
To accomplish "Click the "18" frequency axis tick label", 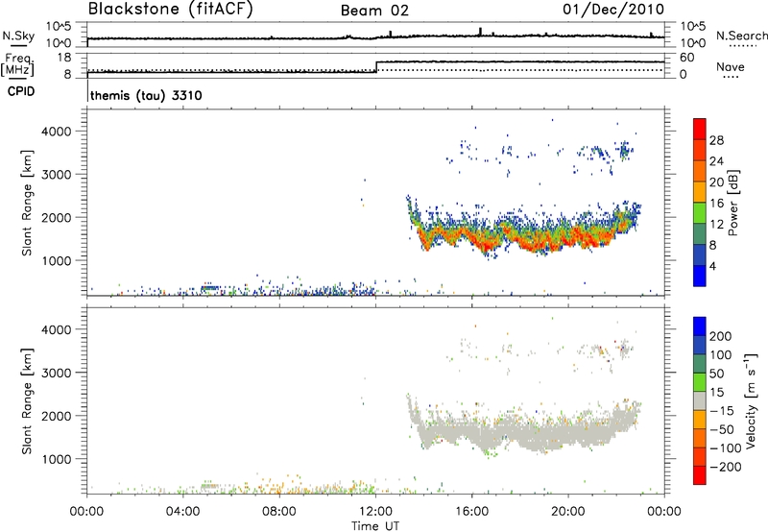I will pyautogui.click(x=64, y=58).
